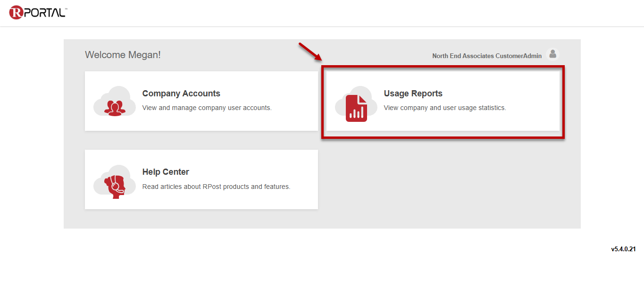Click the Welcome Megan! heading

coord(123,55)
